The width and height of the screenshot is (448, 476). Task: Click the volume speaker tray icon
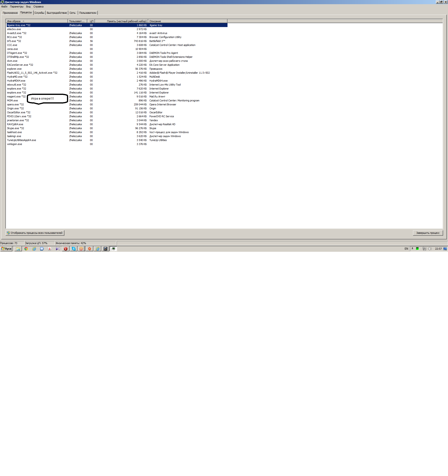[430, 249]
